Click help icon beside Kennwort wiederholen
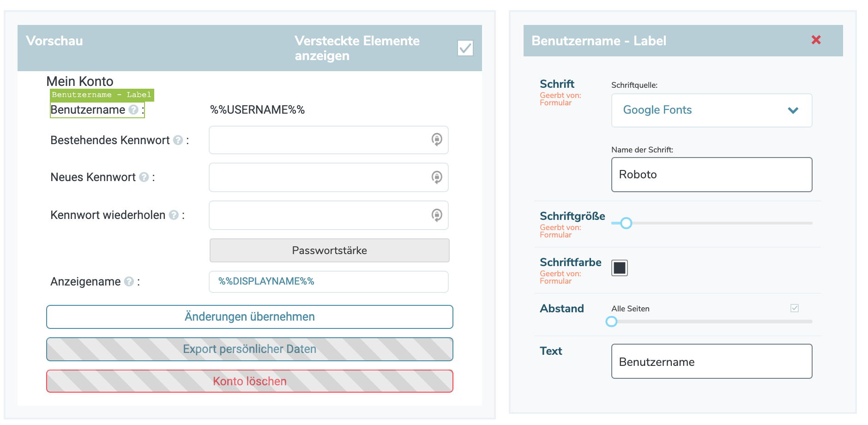This screenshot has width=868, height=425. [x=174, y=215]
